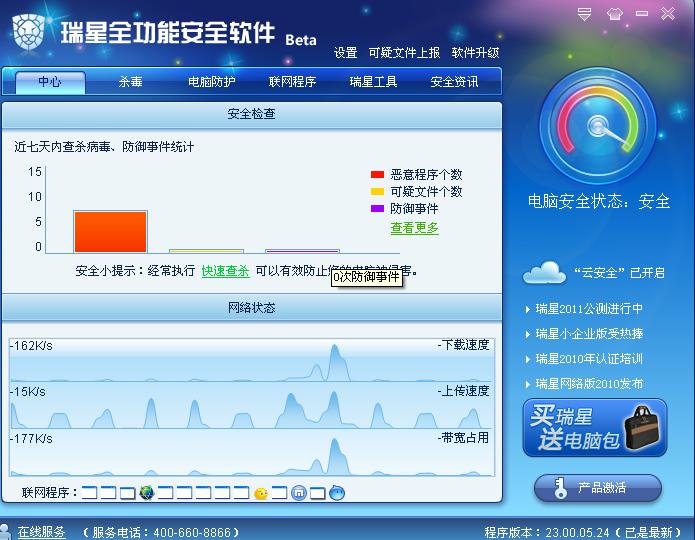695x540 pixels.
Task: Click the 安全检查 section header
Action: click(252, 114)
